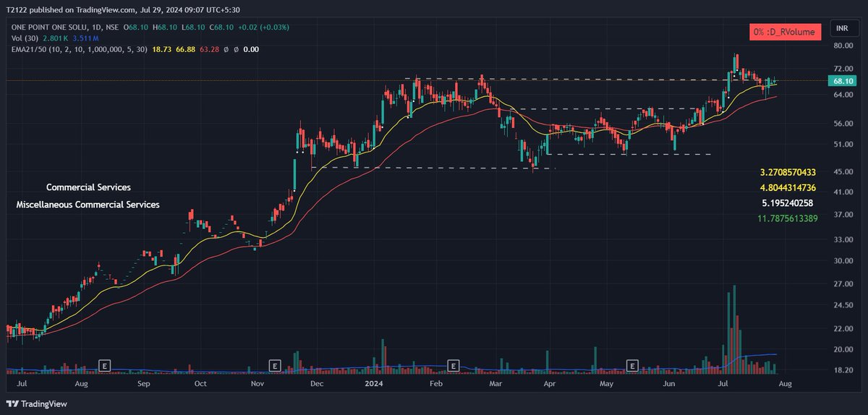The height and width of the screenshot is (415, 868).
Task: Click the TradingView logo
Action: 36,403
